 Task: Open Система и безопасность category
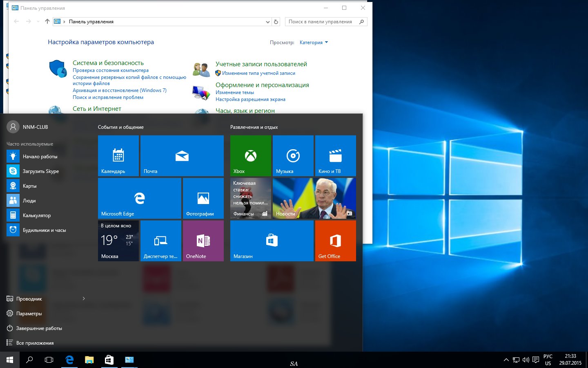tap(108, 63)
